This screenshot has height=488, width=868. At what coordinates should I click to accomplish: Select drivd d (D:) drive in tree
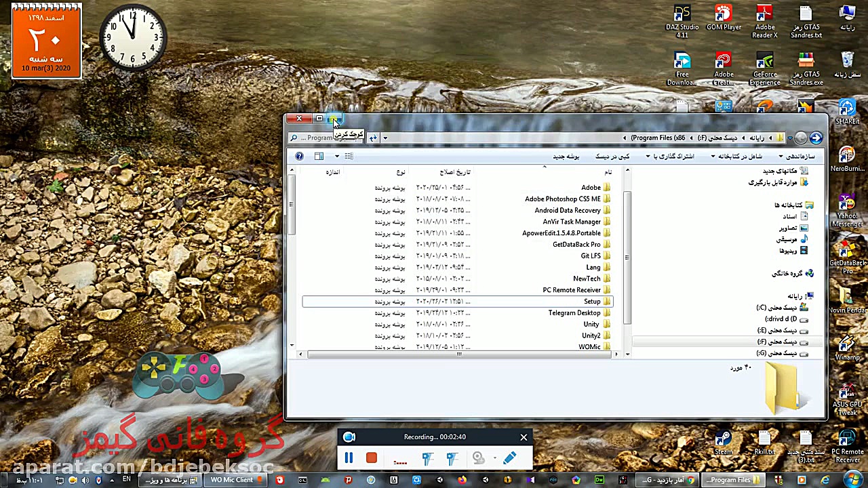(787, 319)
